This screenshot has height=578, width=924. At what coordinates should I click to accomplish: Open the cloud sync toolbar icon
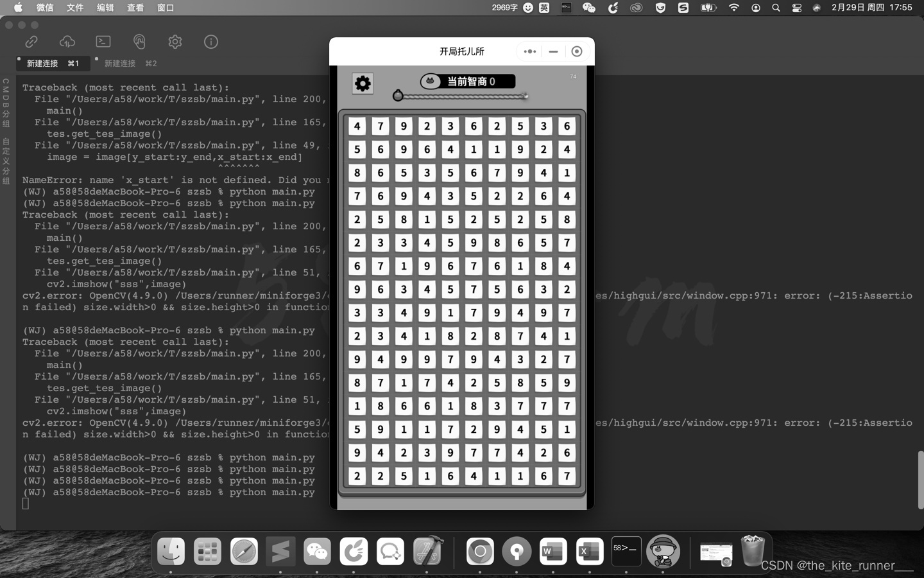coord(67,41)
